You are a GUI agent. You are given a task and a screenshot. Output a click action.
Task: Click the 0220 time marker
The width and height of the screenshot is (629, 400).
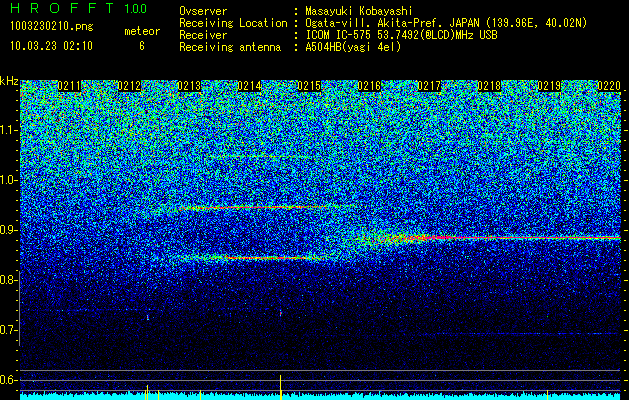tap(609, 86)
